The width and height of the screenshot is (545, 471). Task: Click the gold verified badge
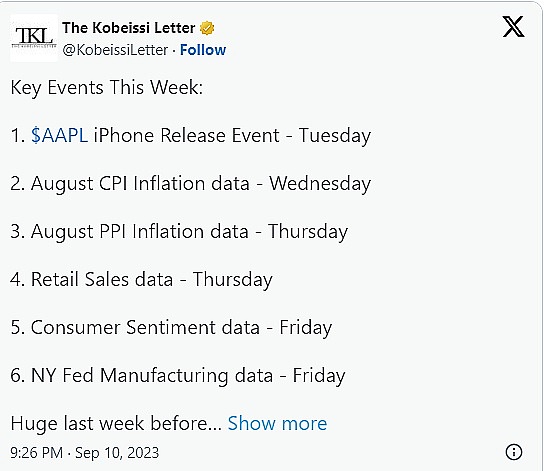click(207, 28)
